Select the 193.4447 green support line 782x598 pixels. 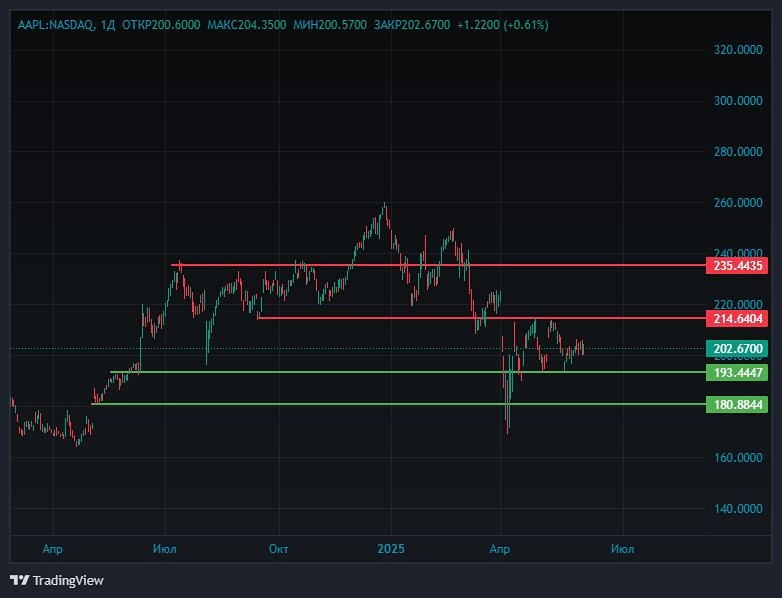point(408,372)
